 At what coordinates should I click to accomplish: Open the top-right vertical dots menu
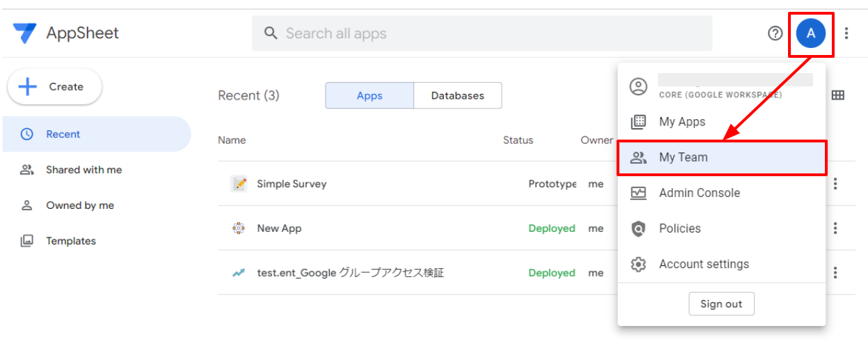[x=846, y=33]
